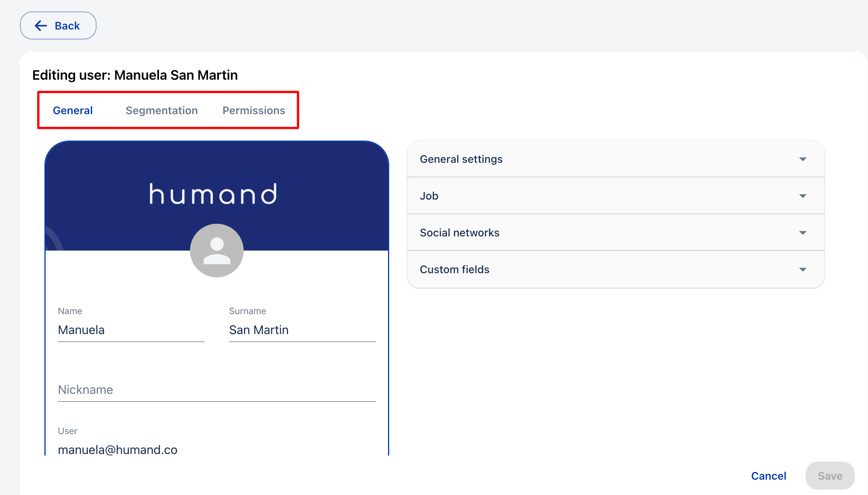Click the Save button
This screenshot has height=495, width=868.
(x=830, y=476)
